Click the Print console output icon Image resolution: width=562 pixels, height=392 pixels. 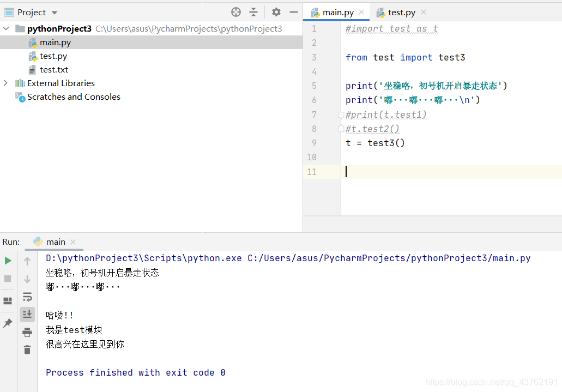click(x=27, y=332)
